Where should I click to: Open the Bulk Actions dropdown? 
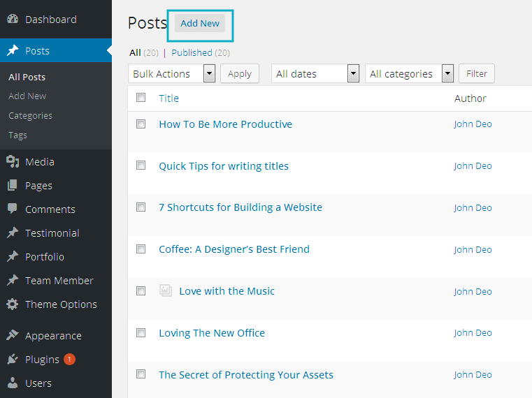tap(172, 74)
